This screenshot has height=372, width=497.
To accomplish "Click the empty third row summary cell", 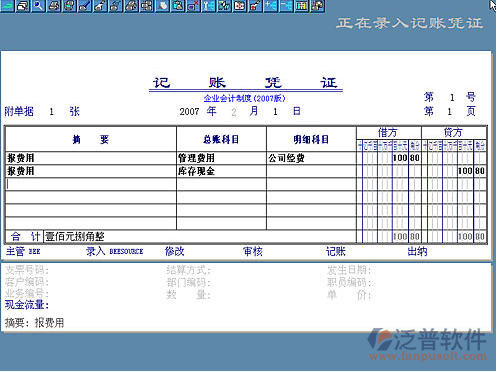I will (x=91, y=184).
